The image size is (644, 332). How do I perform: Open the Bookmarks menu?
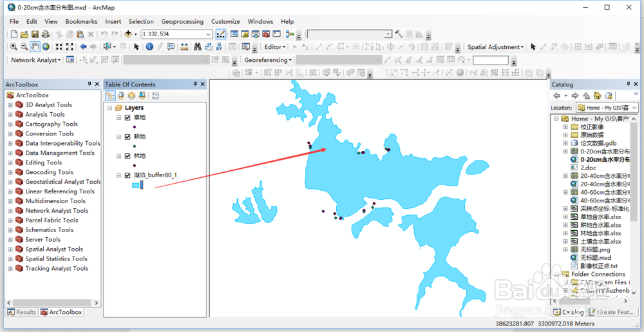click(x=81, y=21)
